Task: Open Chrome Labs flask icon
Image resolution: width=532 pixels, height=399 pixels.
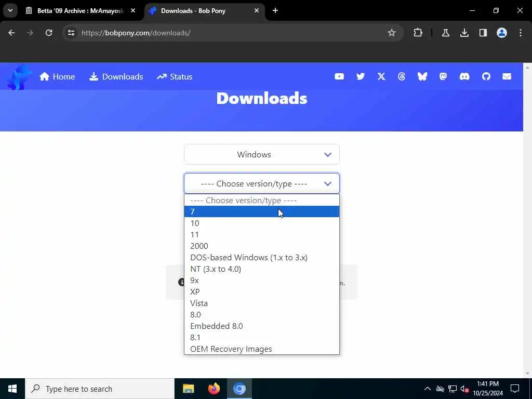Action: click(x=445, y=33)
